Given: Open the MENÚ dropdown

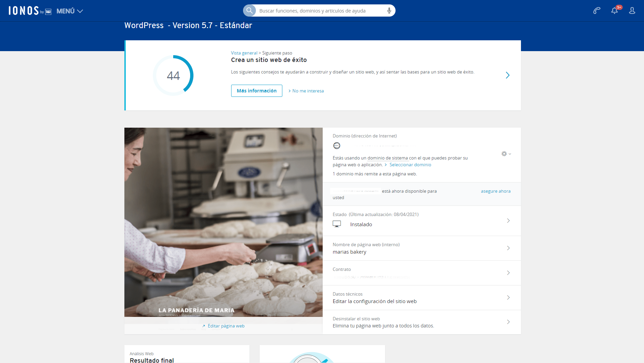Looking at the screenshot, I should [70, 11].
